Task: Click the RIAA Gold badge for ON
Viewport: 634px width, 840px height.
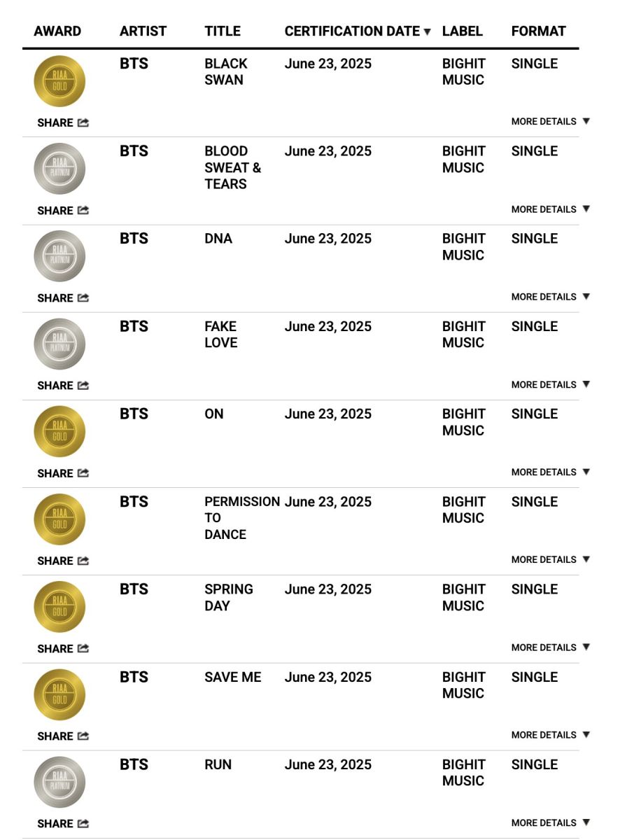Action: (59, 432)
